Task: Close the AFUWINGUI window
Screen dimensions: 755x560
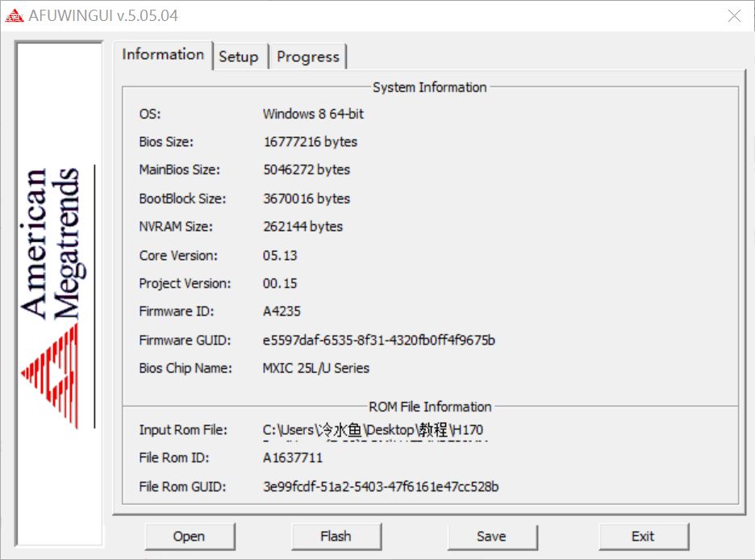Action: click(734, 16)
